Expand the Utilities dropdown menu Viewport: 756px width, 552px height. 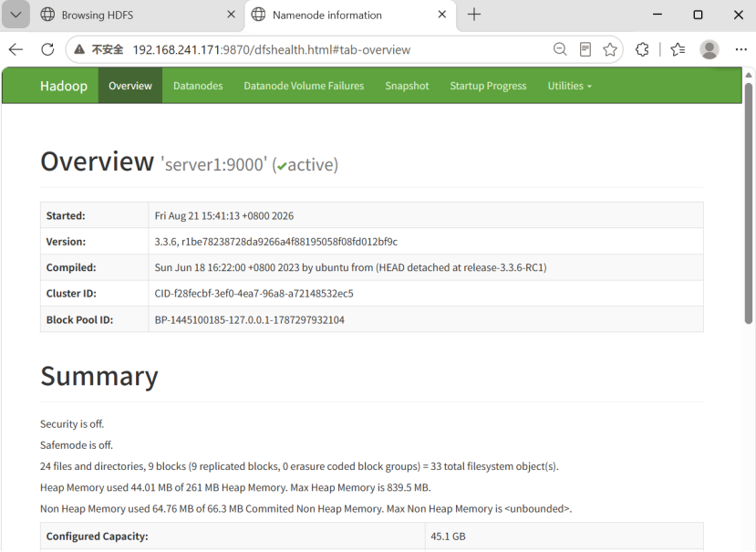[x=569, y=86]
